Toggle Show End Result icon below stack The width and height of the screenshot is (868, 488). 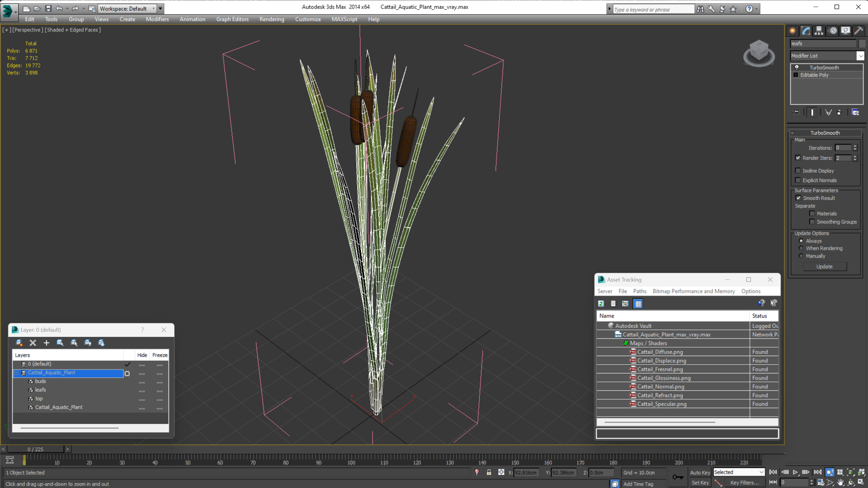(x=812, y=112)
